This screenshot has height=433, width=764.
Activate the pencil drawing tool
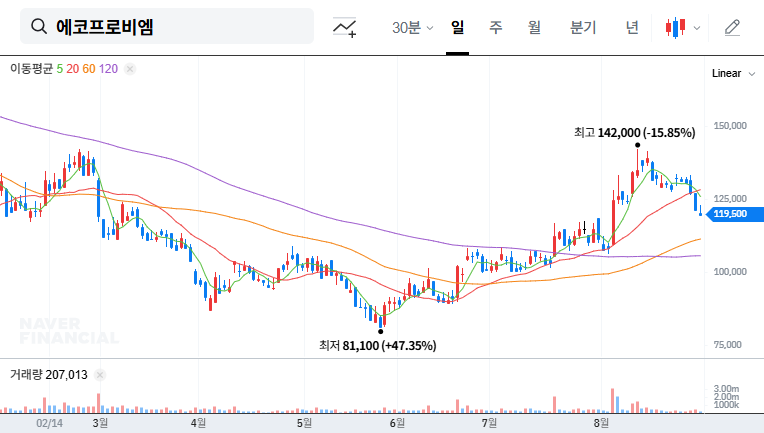[732, 27]
